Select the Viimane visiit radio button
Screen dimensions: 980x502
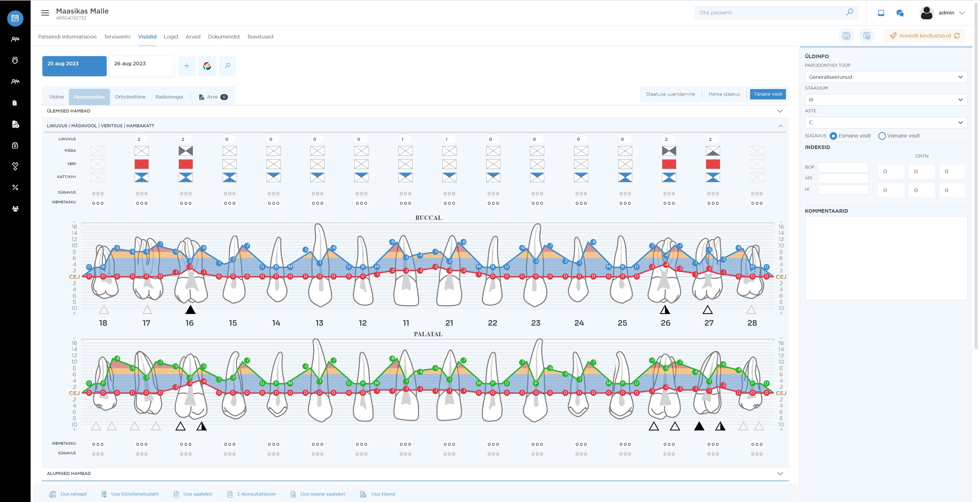pyautogui.click(x=882, y=136)
